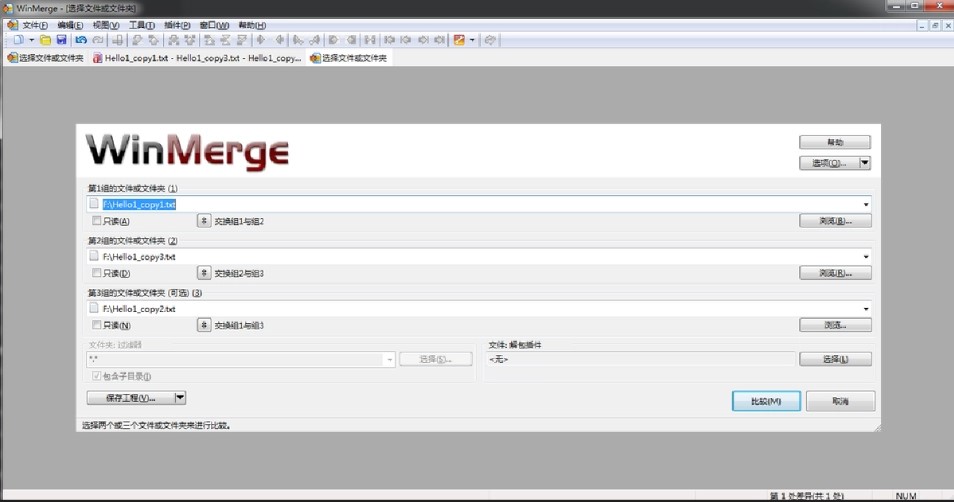Toggle the 包含子目录 include subfolders checkbox

[96, 376]
